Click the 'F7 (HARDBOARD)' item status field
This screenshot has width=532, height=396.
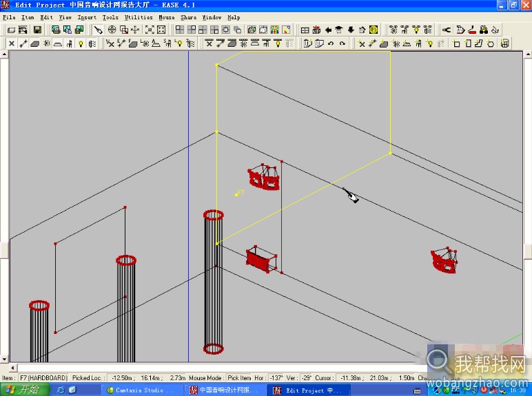43,377
